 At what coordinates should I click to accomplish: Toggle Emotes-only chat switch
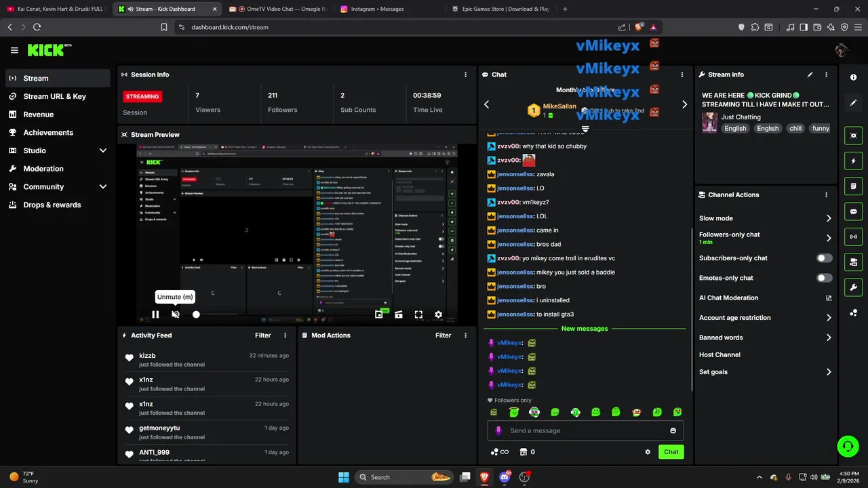(x=824, y=278)
